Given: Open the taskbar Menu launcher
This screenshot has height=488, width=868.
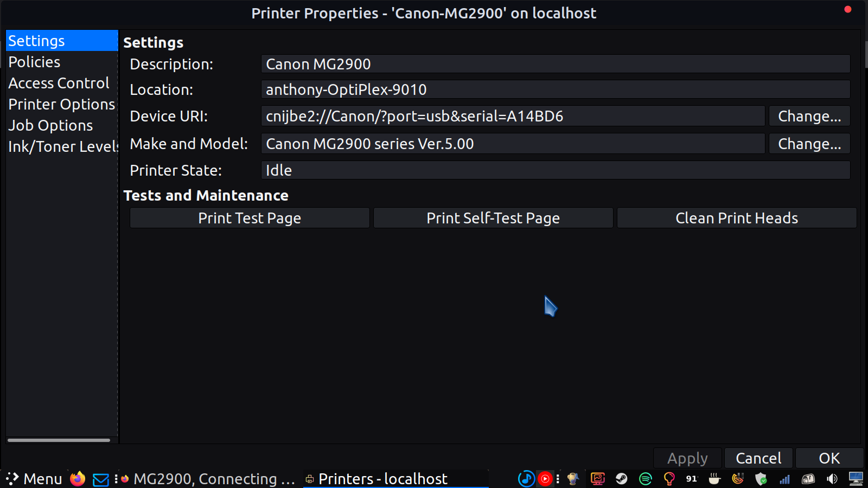Looking at the screenshot, I should (x=34, y=479).
